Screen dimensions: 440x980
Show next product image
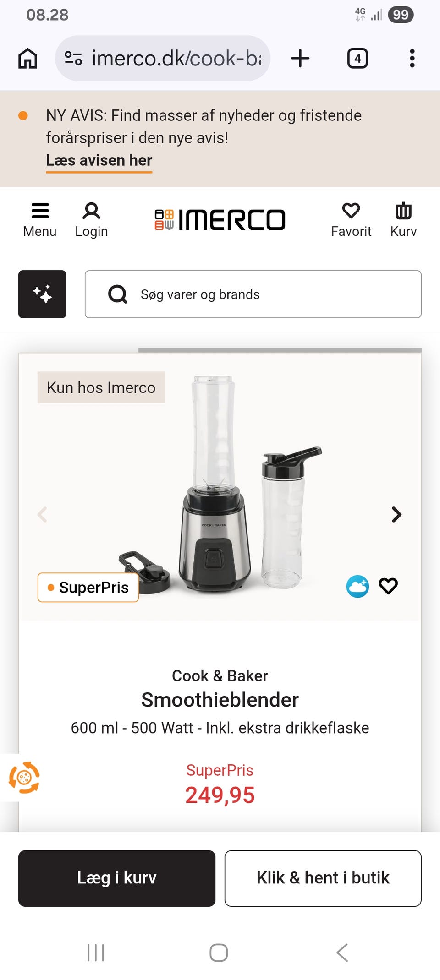[x=396, y=514]
